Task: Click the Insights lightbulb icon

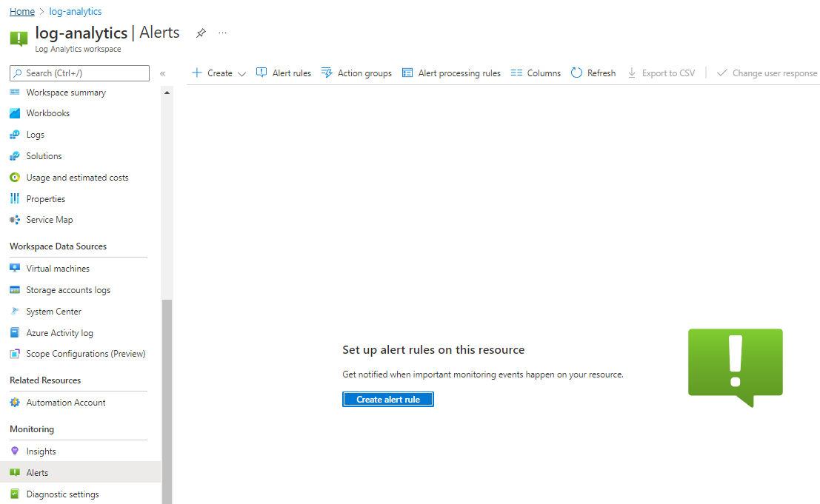Action: [x=15, y=451]
